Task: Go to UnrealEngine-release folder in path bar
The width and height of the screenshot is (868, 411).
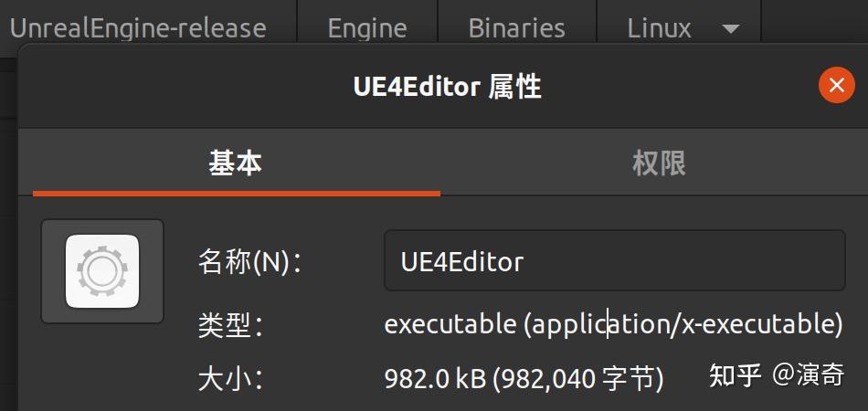Action: click(x=138, y=27)
